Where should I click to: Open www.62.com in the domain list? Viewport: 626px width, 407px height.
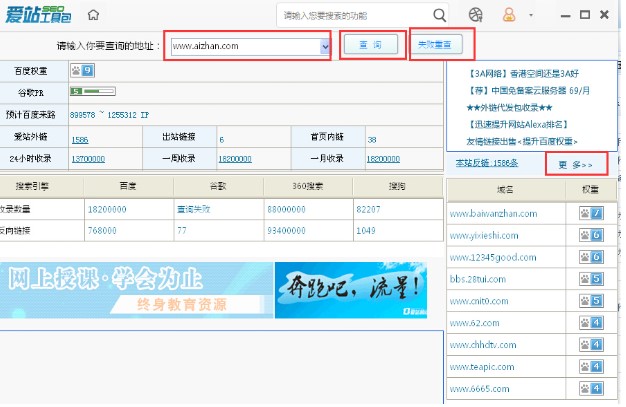point(474,323)
